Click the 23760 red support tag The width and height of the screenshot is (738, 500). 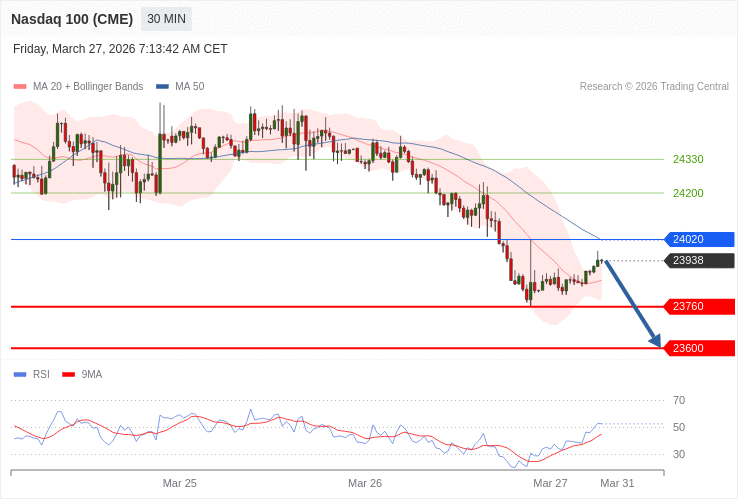coord(699,306)
